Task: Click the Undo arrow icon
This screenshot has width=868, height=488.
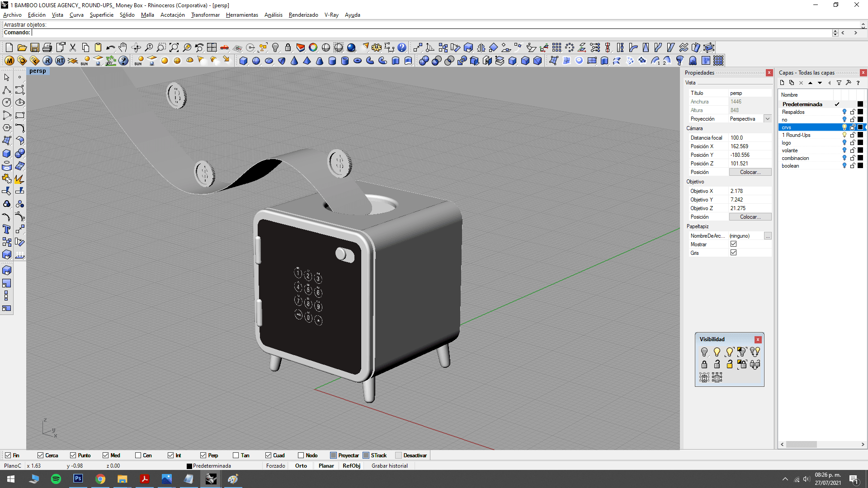Action: tap(110, 47)
